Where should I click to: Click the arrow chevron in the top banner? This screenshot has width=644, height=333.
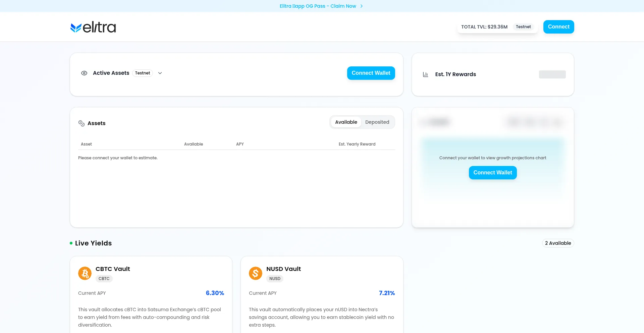tap(361, 6)
